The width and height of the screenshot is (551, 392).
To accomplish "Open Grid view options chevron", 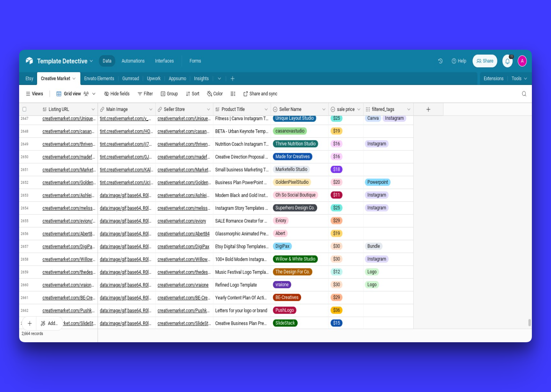I will [x=94, y=94].
